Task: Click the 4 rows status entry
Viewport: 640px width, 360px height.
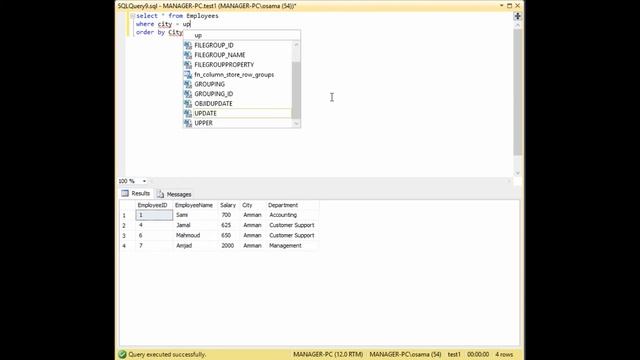Action: (504, 354)
